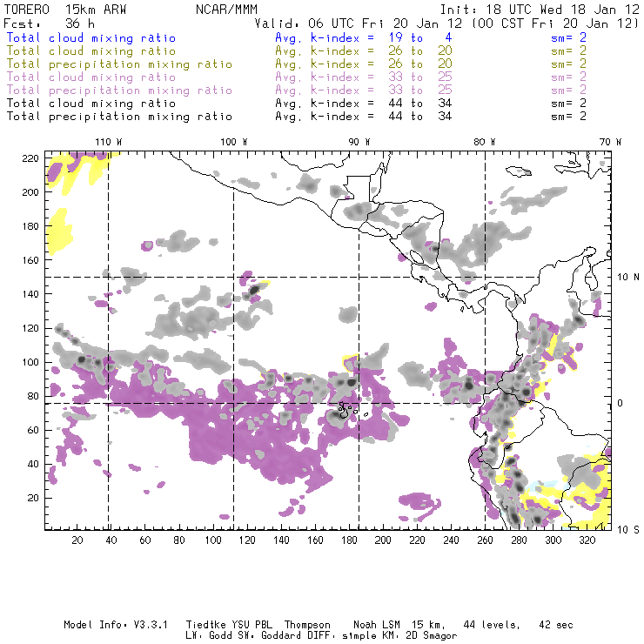Click the blue 'sm= 2' value
644x644 pixels.
pos(568,38)
